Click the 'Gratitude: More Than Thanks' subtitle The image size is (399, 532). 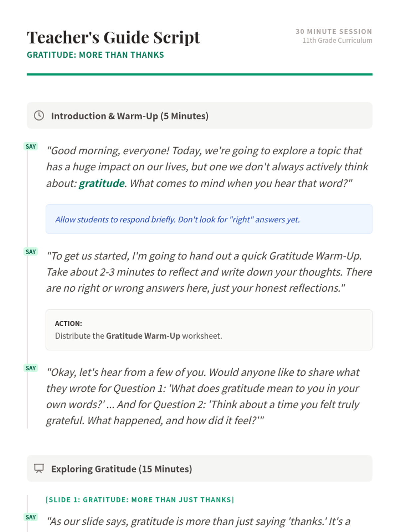click(x=95, y=55)
